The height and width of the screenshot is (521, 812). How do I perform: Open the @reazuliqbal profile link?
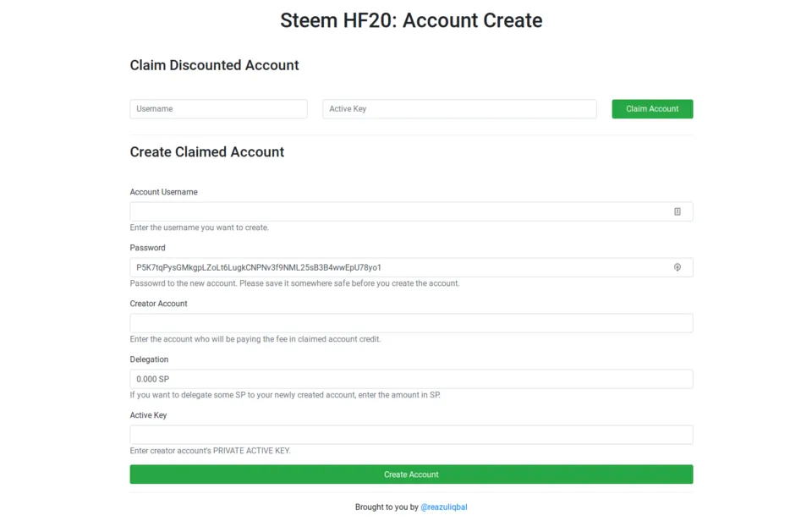[x=444, y=507]
